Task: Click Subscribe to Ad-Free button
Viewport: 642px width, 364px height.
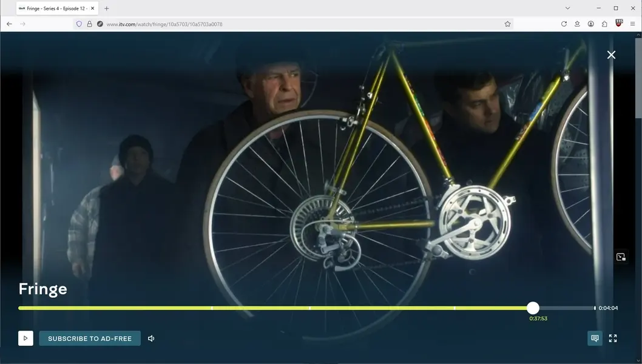Action: pyautogui.click(x=90, y=338)
